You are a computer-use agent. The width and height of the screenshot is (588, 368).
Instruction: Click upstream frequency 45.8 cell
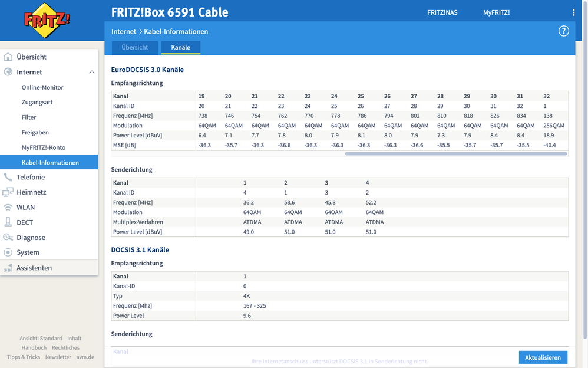click(x=330, y=202)
